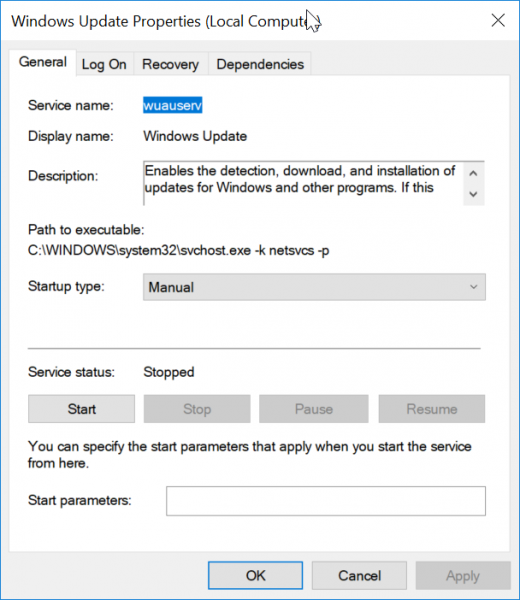Click the Service name label

[x=71, y=105]
